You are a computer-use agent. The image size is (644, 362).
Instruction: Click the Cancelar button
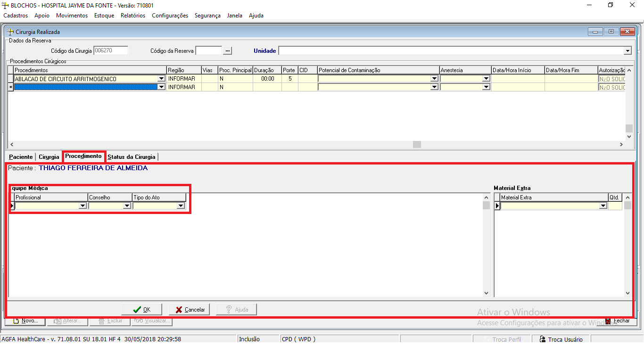point(190,310)
